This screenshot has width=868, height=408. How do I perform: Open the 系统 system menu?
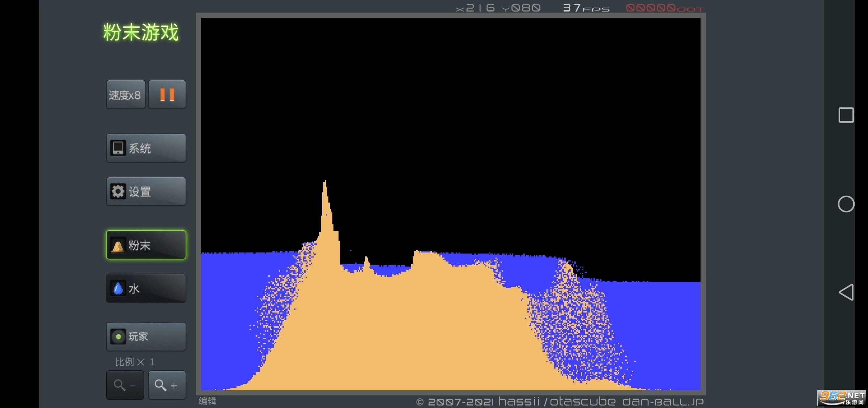coord(146,148)
